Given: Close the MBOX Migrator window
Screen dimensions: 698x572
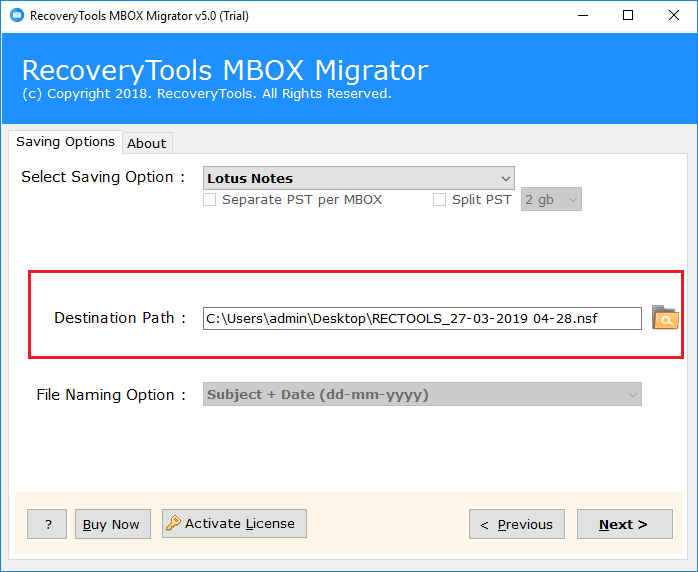Looking at the screenshot, I should [674, 16].
